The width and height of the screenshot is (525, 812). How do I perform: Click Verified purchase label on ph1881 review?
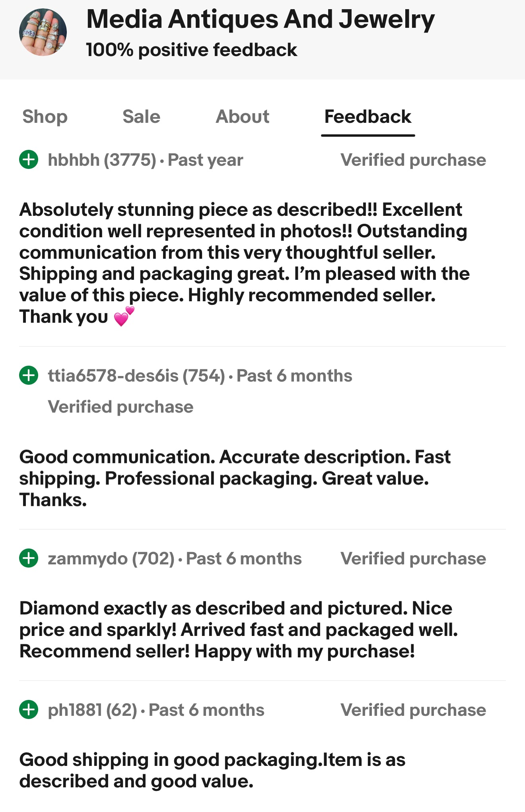point(413,710)
